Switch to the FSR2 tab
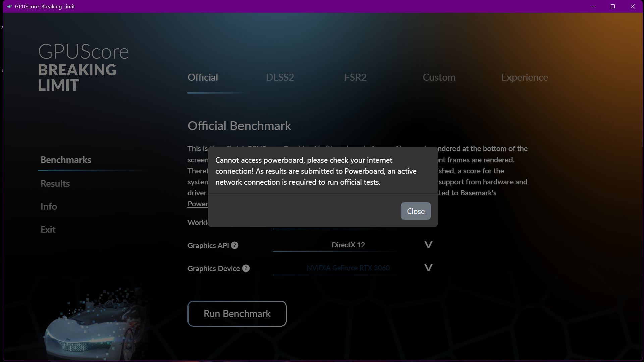 355,77
